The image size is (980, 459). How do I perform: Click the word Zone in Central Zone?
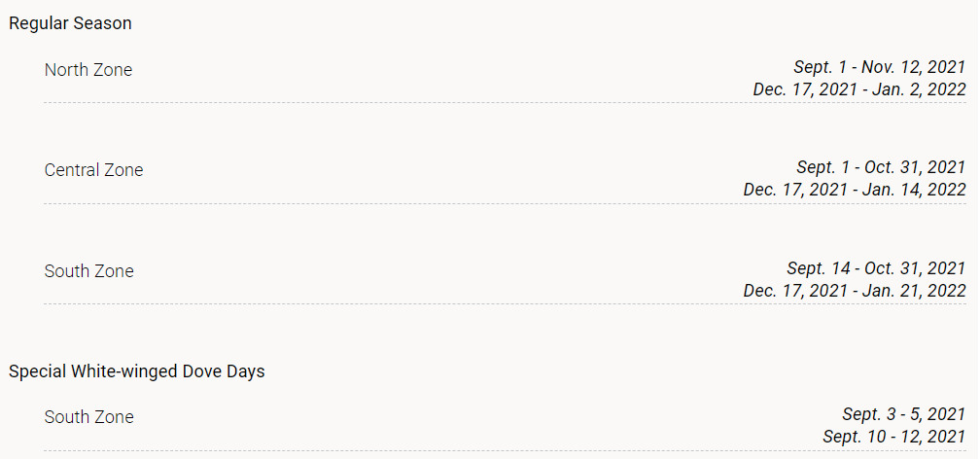122,170
